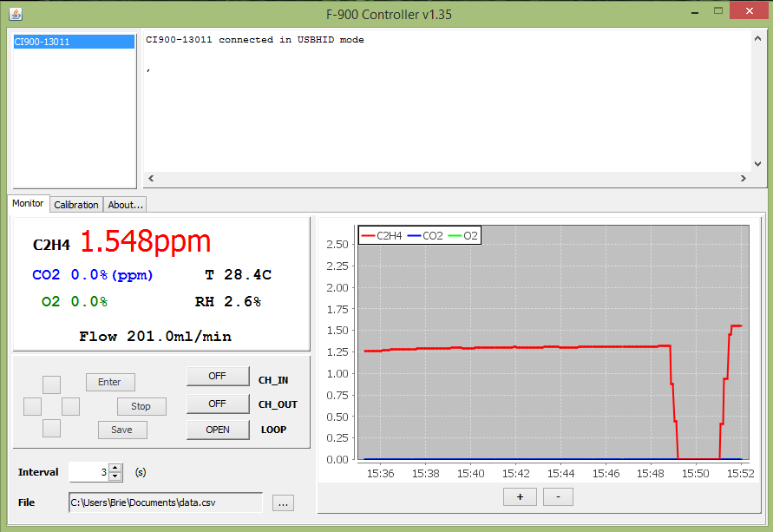Click the RH 2.6% humidity reading

tap(228, 301)
